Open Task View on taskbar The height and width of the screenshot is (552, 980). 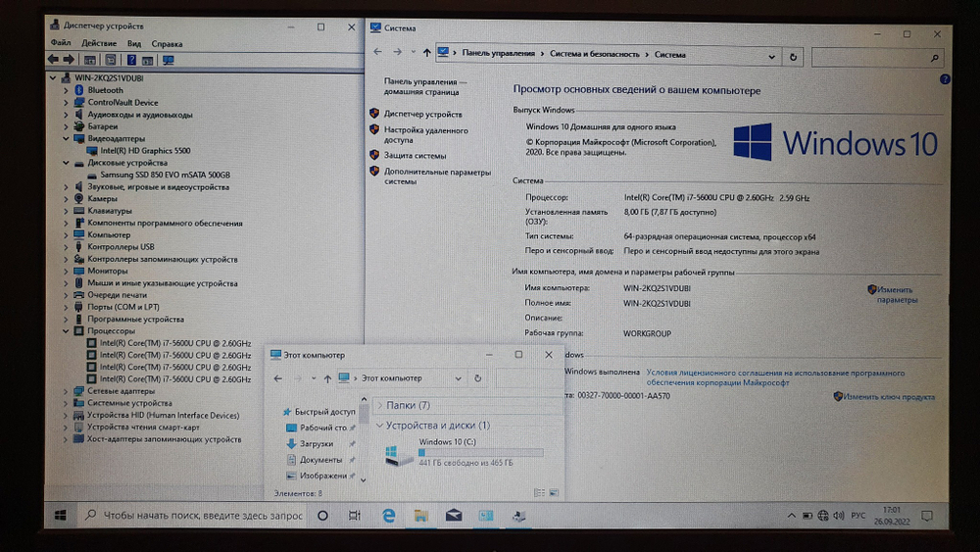pos(355,516)
